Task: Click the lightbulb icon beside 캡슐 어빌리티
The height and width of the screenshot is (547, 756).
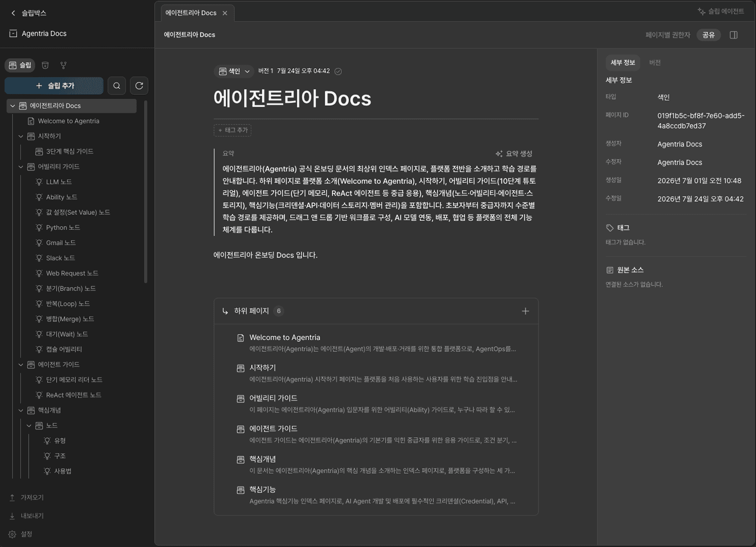Action: click(39, 349)
